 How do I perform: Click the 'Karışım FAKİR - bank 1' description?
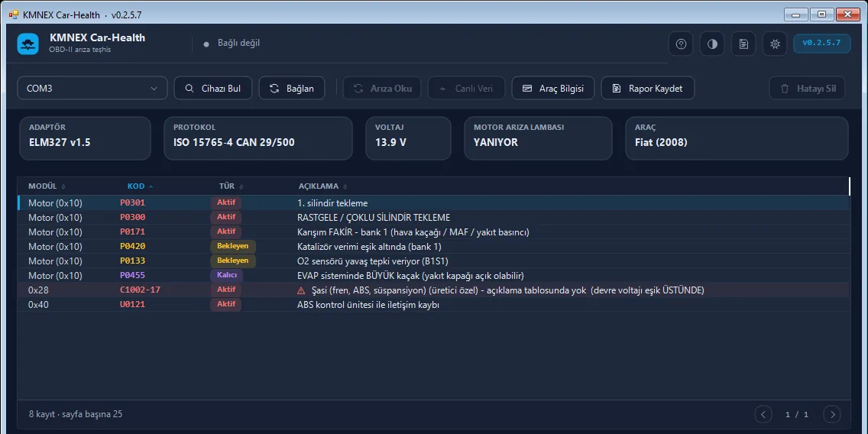[x=413, y=232]
